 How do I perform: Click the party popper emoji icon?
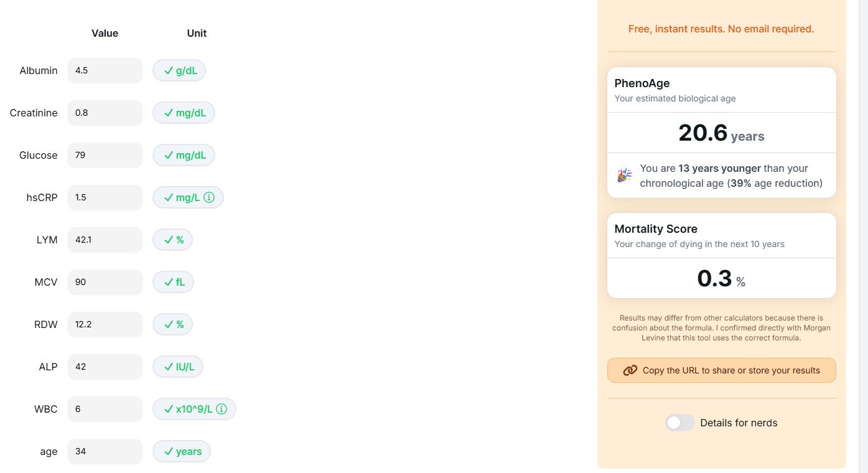coord(624,176)
